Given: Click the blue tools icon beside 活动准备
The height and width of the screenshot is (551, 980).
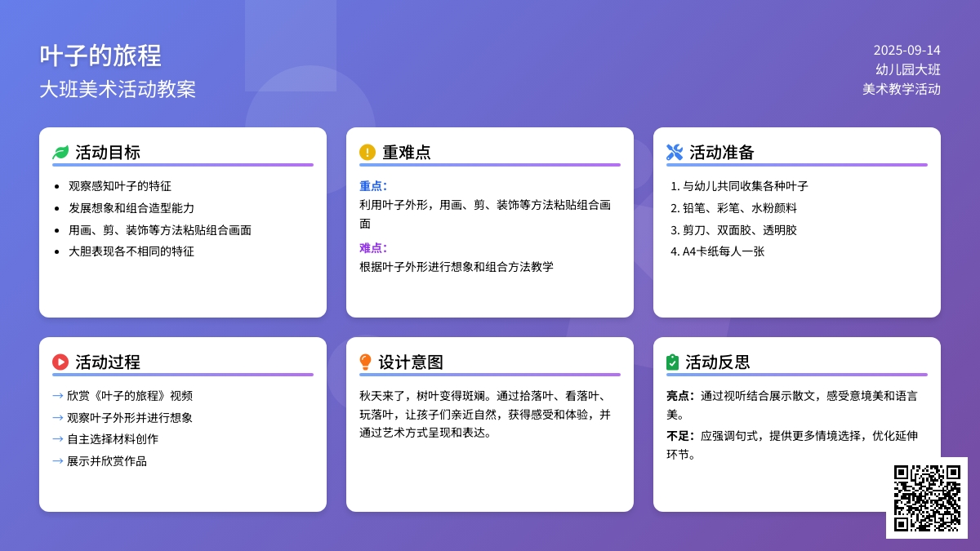Looking at the screenshot, I should (x=675, y=153).
